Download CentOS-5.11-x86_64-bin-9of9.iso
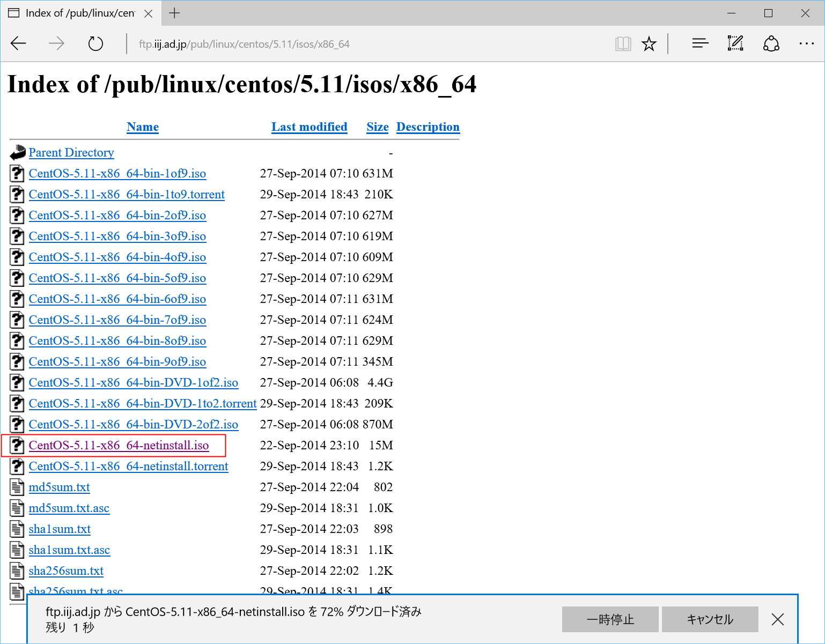825x644 pixels. pyautogui.click(x=117, y=362)
